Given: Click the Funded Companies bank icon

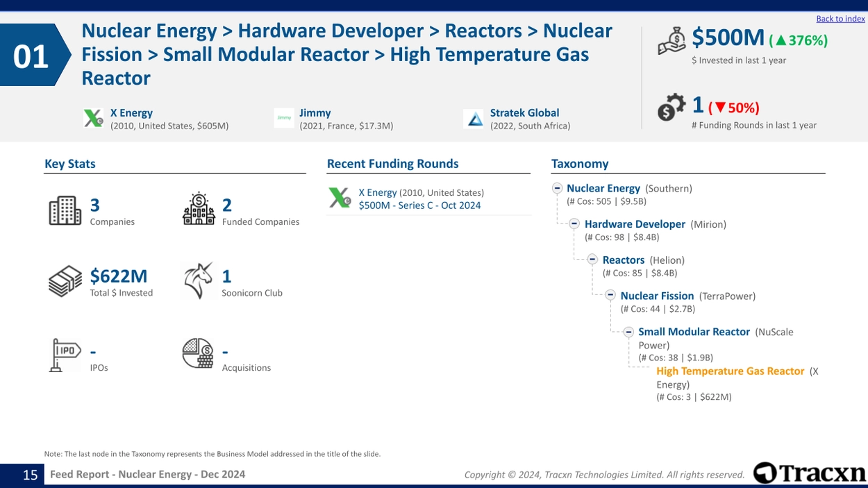Looking at the screenshot, I should pyautogui.click(x=199, y=209).
